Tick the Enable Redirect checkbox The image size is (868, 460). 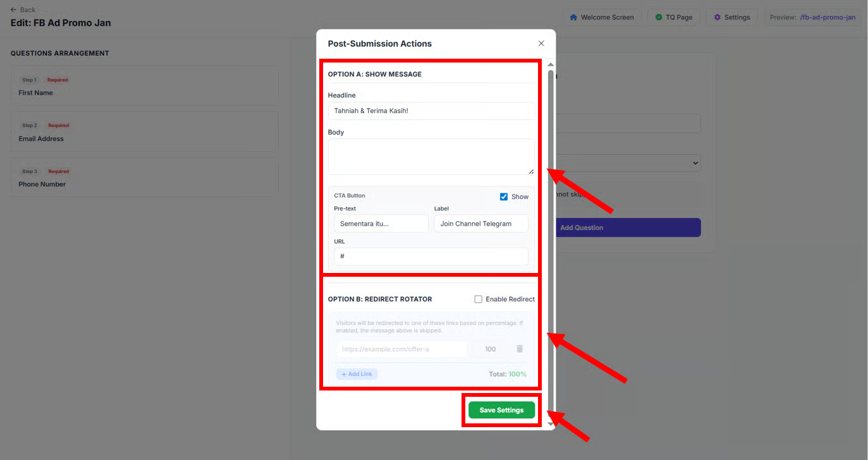click(479, 300)
